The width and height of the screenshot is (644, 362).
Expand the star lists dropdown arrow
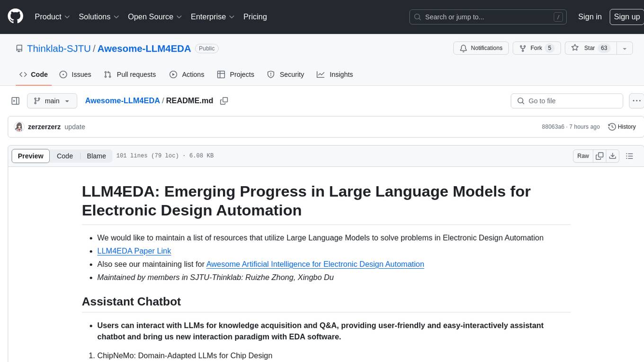point(625,48)
